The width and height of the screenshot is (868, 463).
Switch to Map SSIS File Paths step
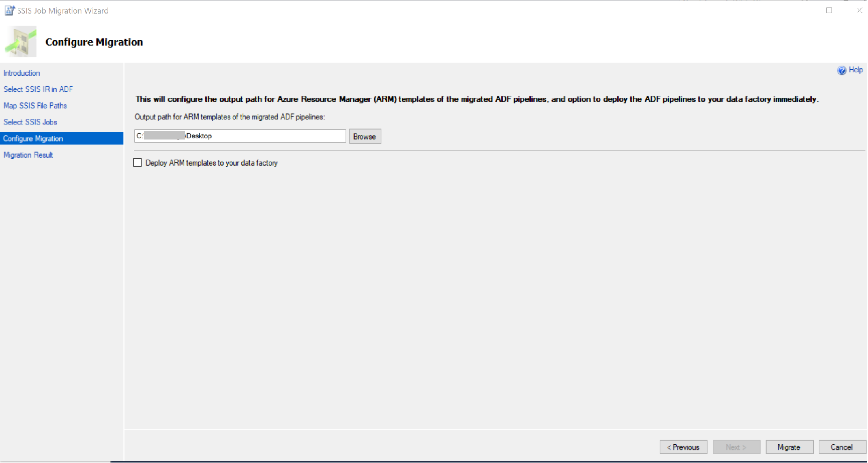(35, 106)
